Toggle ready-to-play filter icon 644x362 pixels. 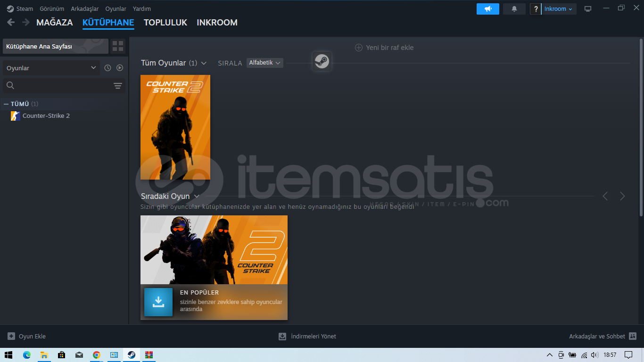tap(120, 68)
